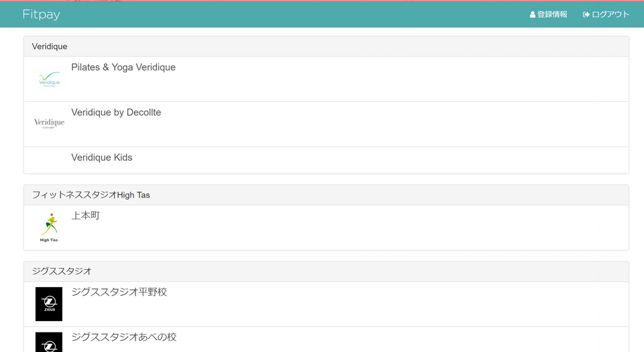Open the ジグススタジオ平野校 title
Screen dimensions: 644x352
click(119, 292)
